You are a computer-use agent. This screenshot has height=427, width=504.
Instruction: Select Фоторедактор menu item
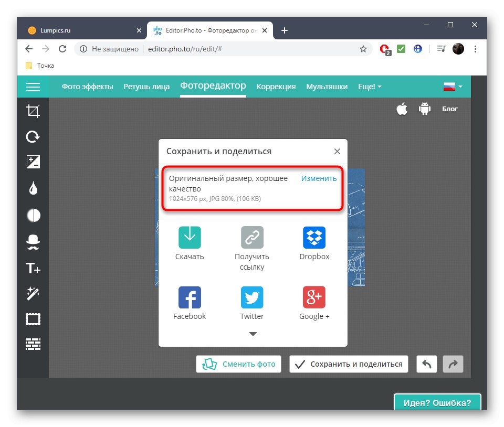(213, 86)
